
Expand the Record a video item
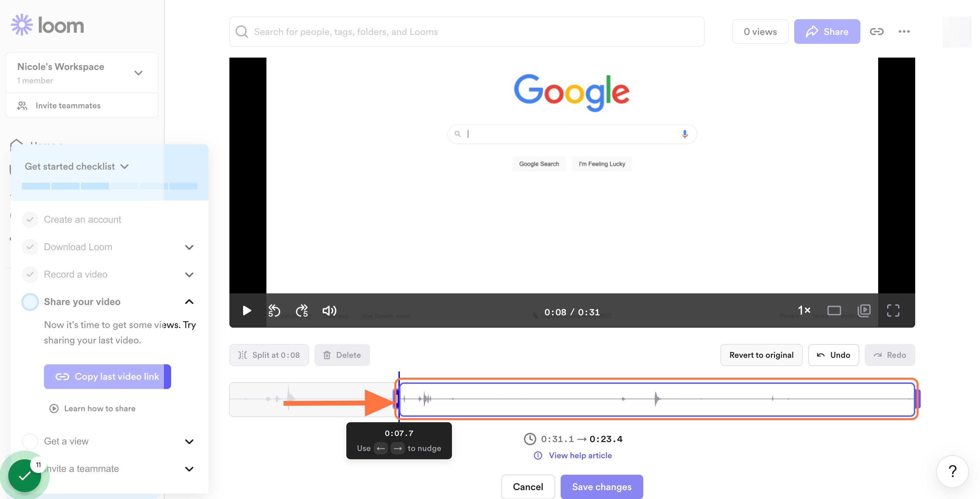click(x=189, y=275)
